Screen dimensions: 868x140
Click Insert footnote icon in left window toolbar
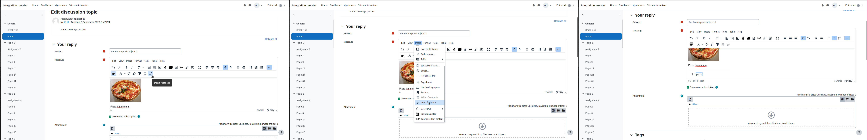tap(151, 74)
